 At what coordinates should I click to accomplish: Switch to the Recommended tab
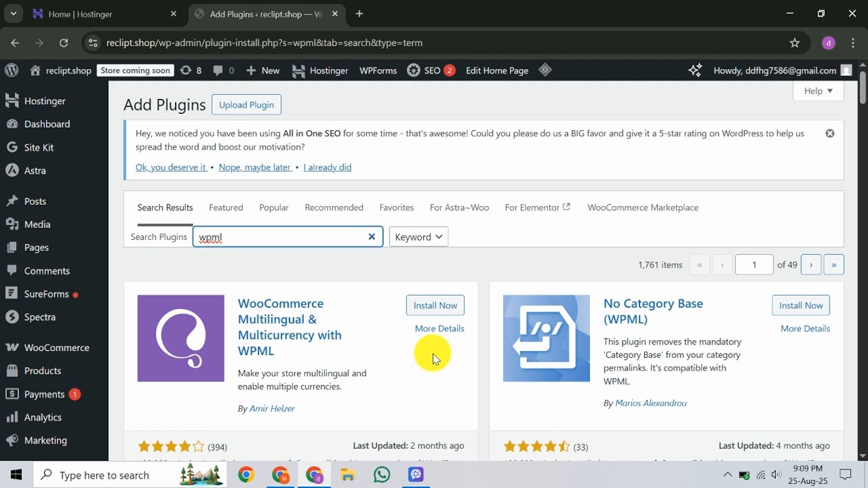tap(334, 207)
